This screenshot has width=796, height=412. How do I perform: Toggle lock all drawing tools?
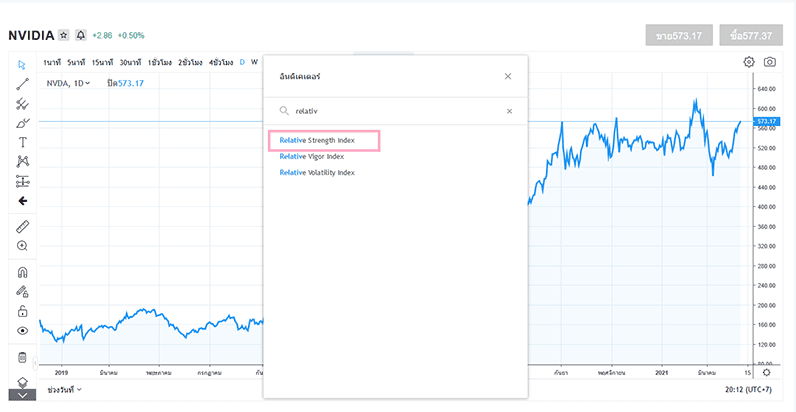(x=22, y=311)
